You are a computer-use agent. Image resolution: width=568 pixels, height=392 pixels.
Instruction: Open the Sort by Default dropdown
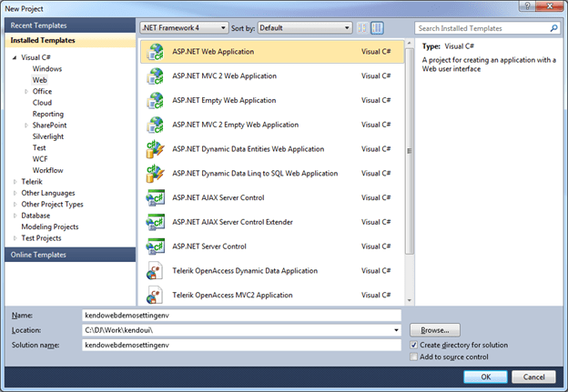(304, 28)
